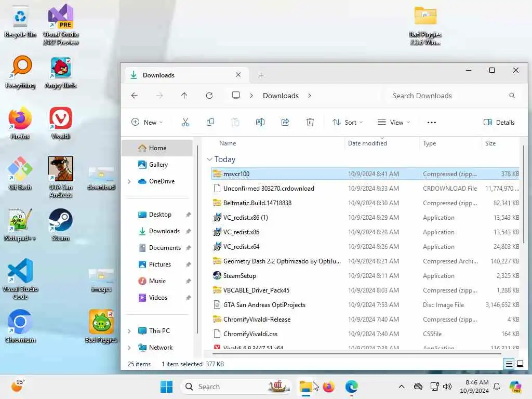
Task: Open Visual Studio 2022 Preview desktop icon
Action: coord(61,24)
